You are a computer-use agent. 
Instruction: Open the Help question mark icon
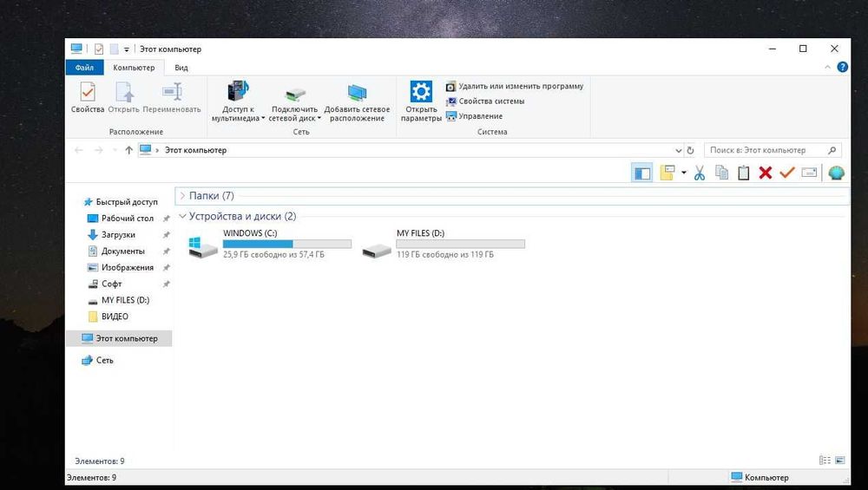tap(842, 67)
